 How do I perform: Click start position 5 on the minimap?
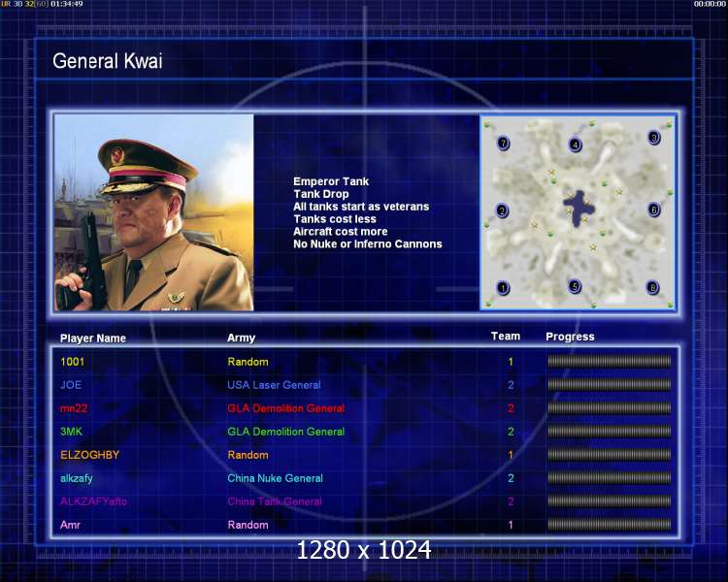tap(575, 286)
